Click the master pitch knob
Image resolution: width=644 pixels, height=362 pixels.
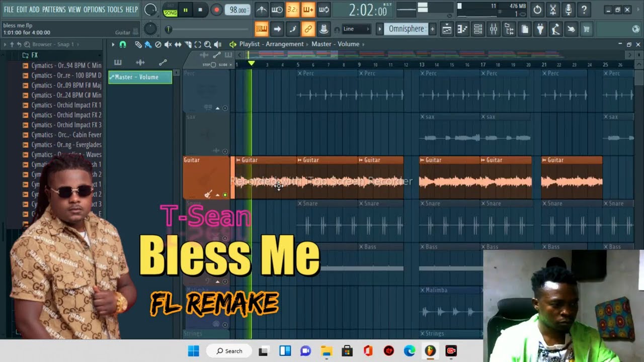point(150,29)
